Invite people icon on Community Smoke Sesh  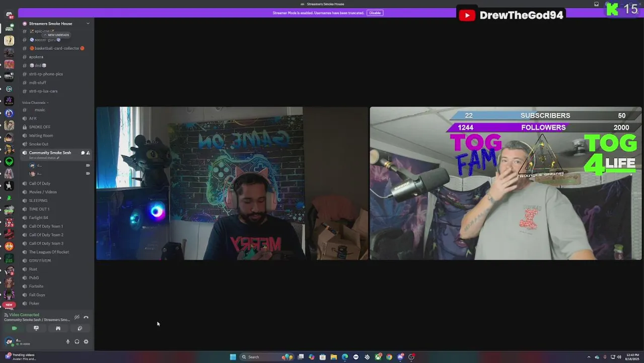pos(88,153)
